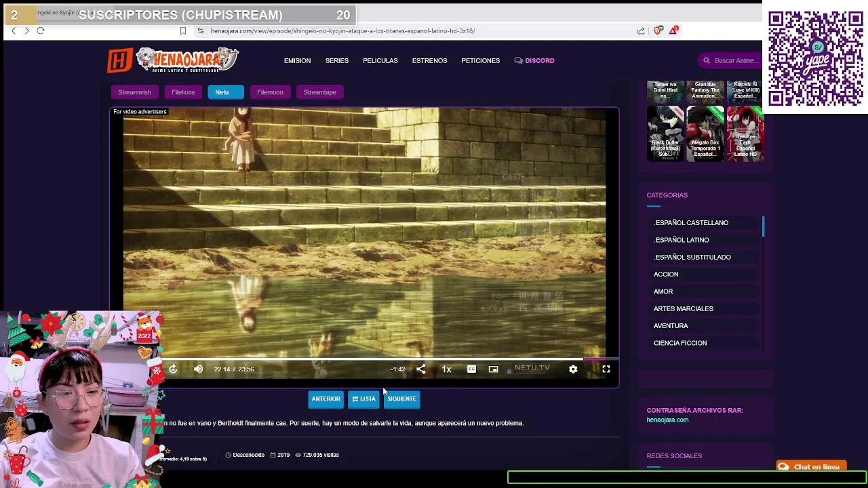The width and height of the screenshot is (868, 488).
Task: Click the 2019 year label
Action: tap(279, 455)
